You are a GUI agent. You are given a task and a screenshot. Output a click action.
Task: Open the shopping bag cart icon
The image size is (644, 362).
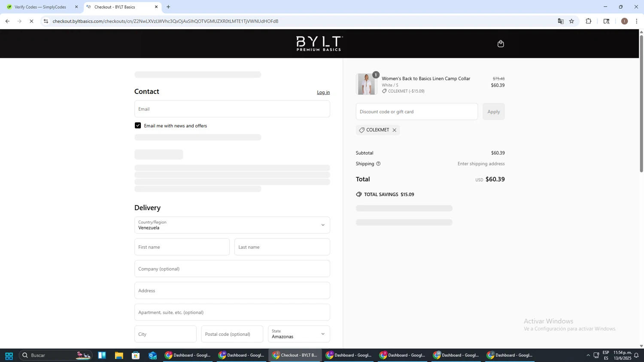pyautogui.click(x=501, y=44)
